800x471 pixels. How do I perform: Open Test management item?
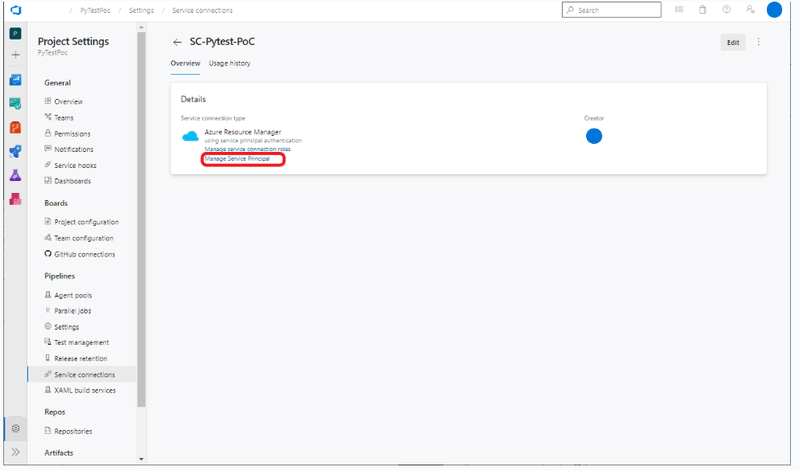click(x=82, y=342)
